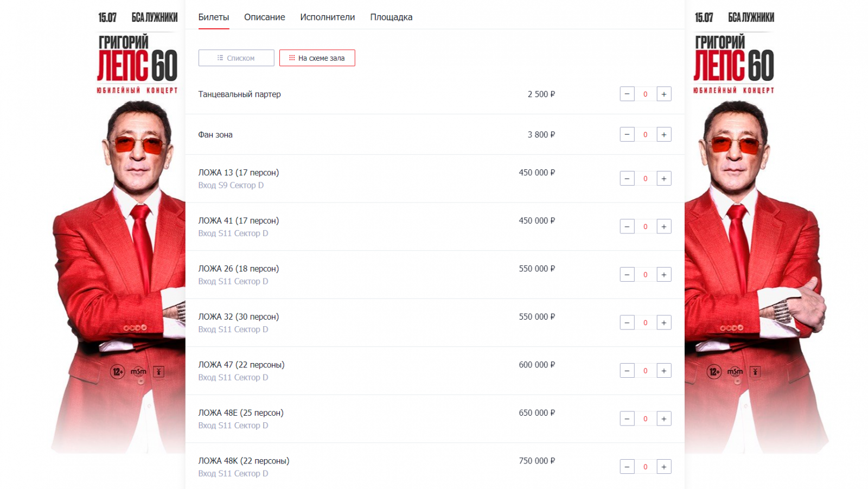The height and width of the screenshot is (489, 868).
Task: Add ЛОЖА 48K with plus button
Action: [664, 467]
